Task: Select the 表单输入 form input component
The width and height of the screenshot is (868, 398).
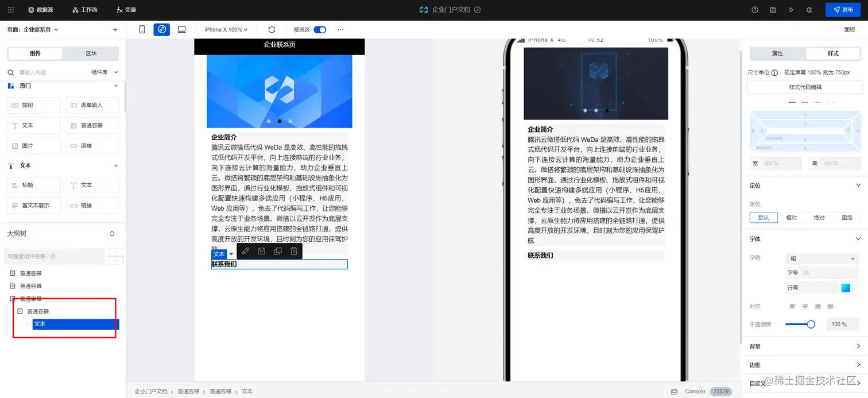Action: point(92,105)
